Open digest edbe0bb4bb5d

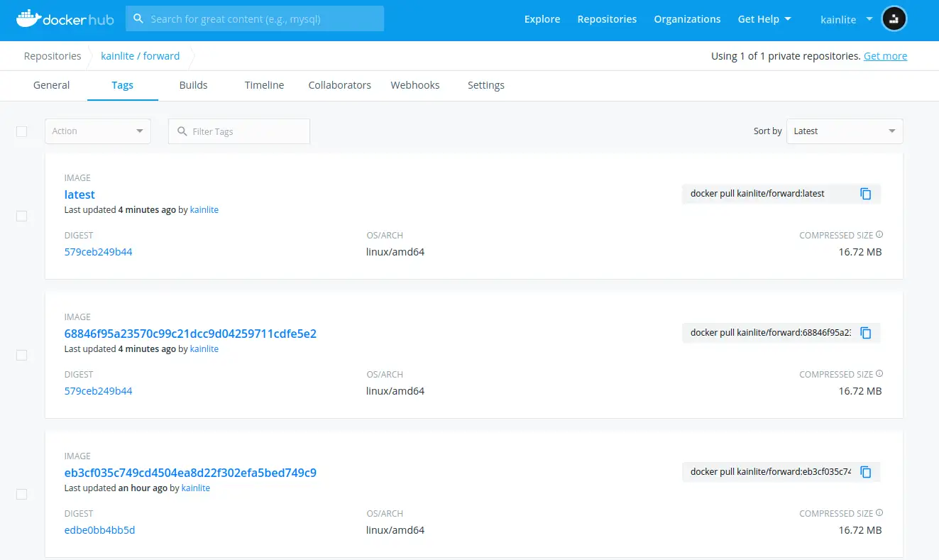click(99, 530)
